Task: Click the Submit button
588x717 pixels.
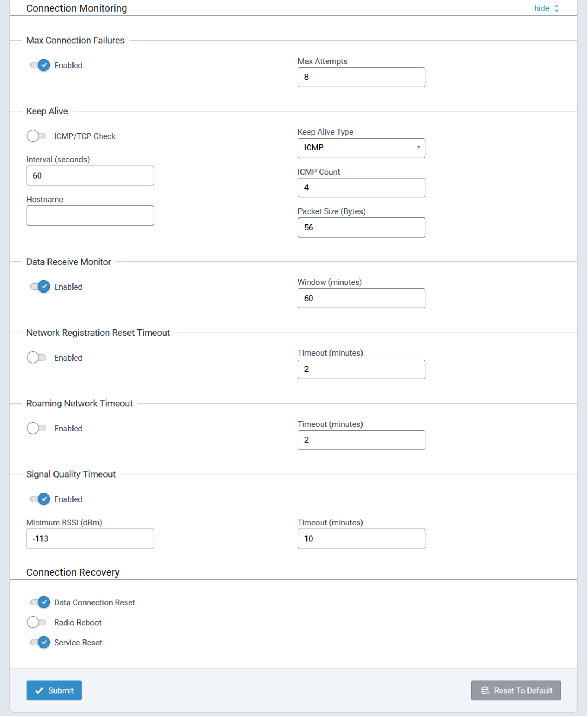Action: coord(54,690)
